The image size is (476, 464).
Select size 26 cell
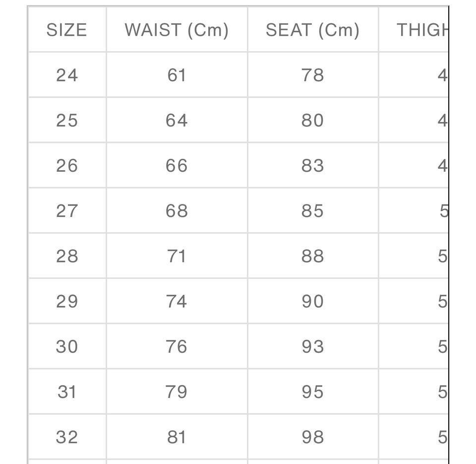(x=67, y=166)
